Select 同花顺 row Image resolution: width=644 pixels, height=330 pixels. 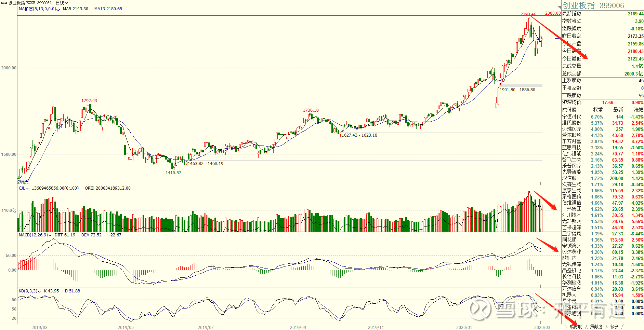click(603, 240)
